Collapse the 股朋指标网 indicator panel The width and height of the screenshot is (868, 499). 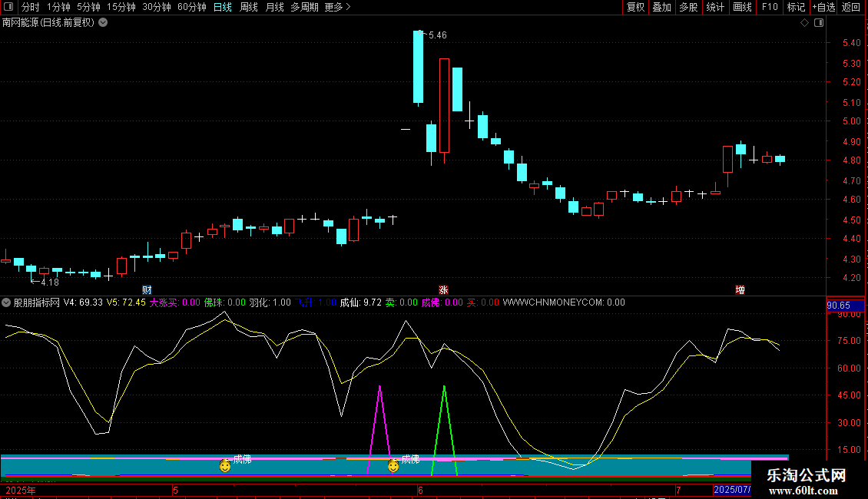coord(7,302)
